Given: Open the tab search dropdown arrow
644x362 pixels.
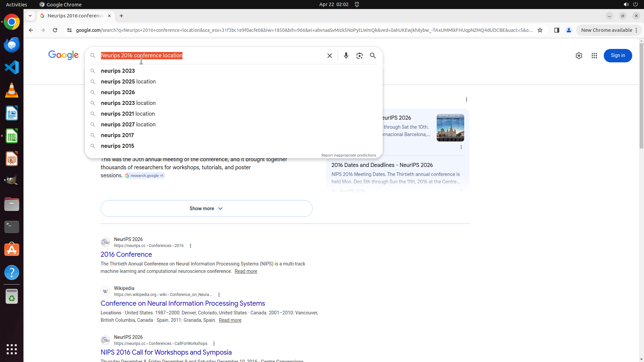Looking at the screenshot, I should [30, 16].
